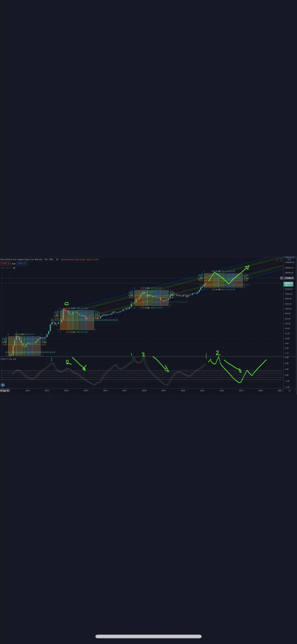Viewport: 297px width, 644px height.
Task: Click the current price label 55889.30 on axis
Action: 289,283
